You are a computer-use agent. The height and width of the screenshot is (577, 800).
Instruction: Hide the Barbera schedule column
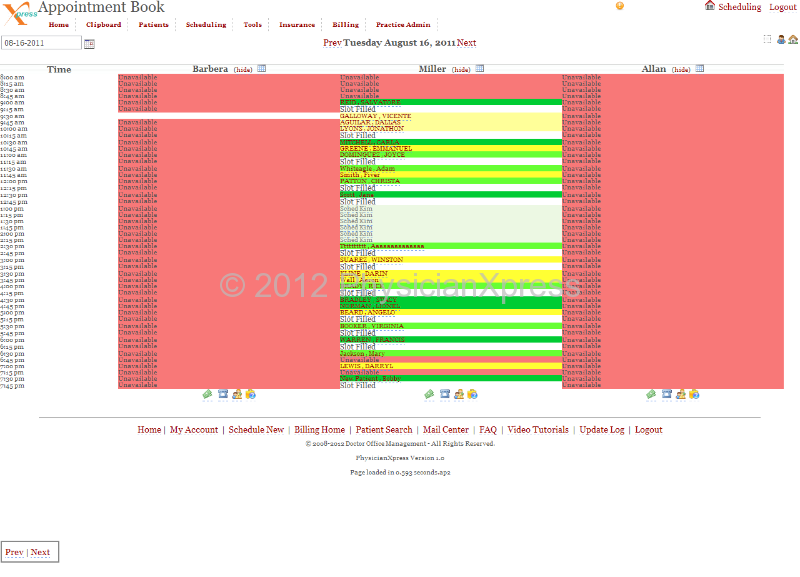click(243, 70)
